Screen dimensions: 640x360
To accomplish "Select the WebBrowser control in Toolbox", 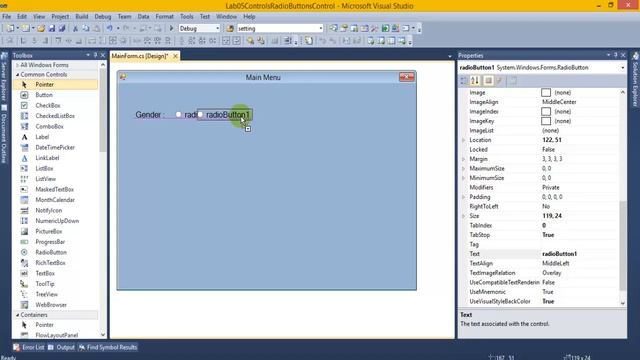I will pos(55,305).
